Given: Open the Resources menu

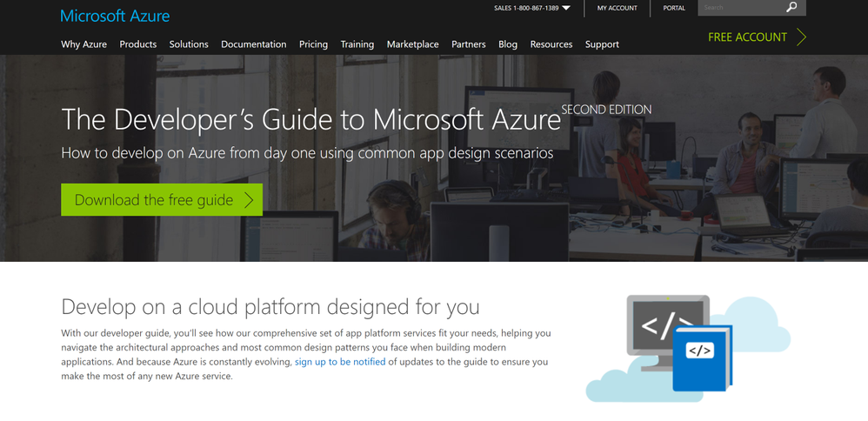Looking at the screenshot, I should coord(551,44).
